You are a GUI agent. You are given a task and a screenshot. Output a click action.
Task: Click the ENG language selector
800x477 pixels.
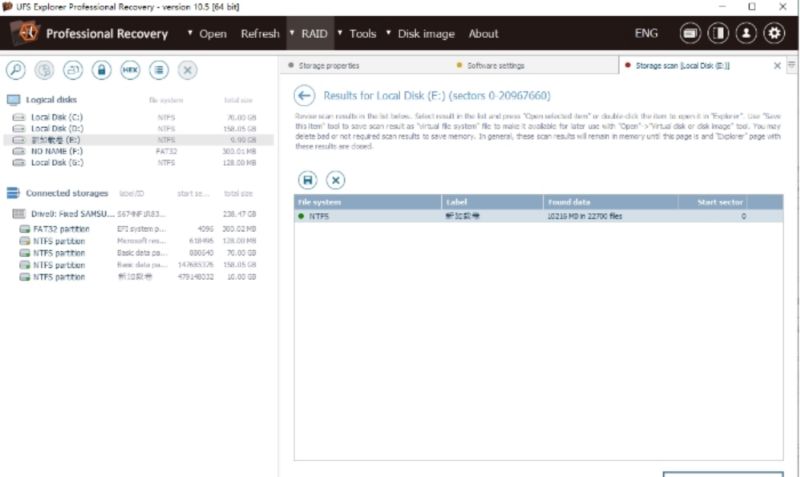646,33
